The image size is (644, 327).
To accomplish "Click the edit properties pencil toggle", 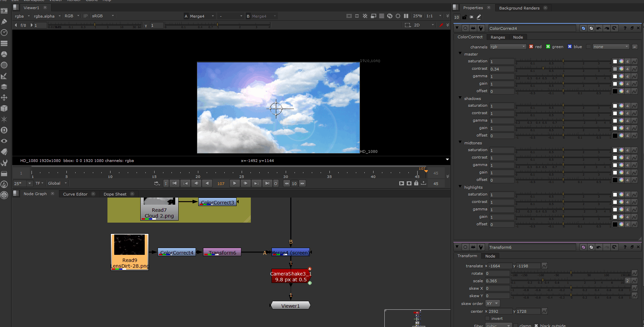I will pos(479,17).
